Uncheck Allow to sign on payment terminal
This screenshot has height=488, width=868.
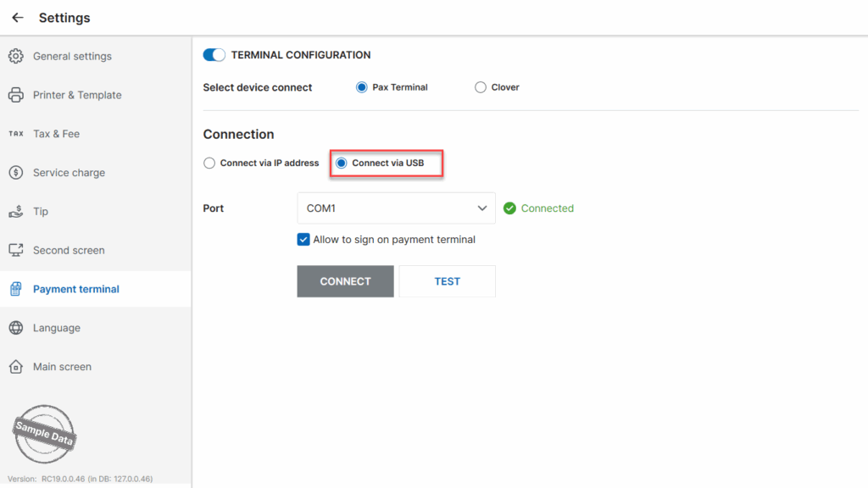[x=303, y=240]
